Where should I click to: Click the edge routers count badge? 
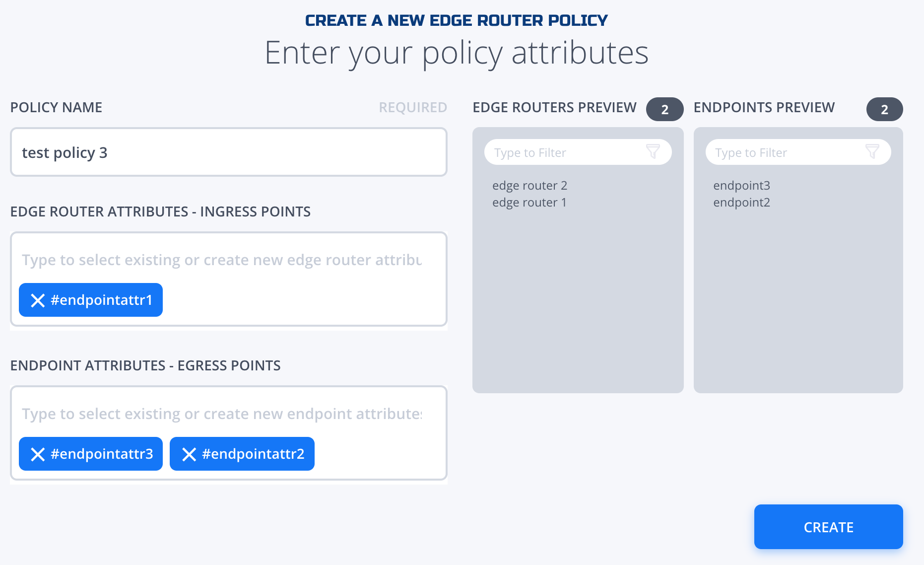tap(665, 109)
